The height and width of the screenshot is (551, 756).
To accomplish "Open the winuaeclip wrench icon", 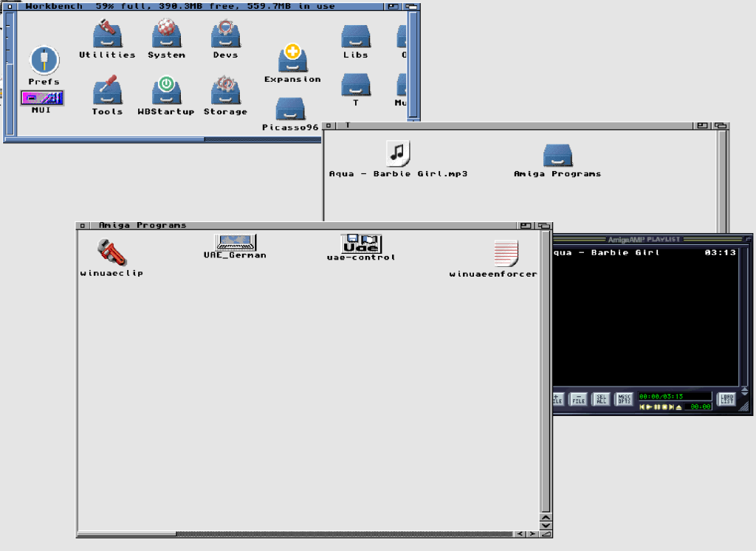I will click(111, 252).
